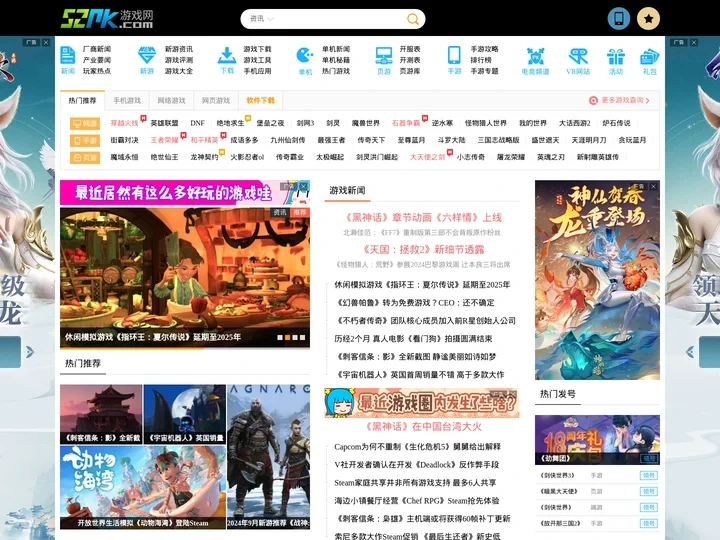Image resolution: width=720 pixels, height=540 pixels.
Task: Open the 炉石传说 game link
Action: (616, 123)
